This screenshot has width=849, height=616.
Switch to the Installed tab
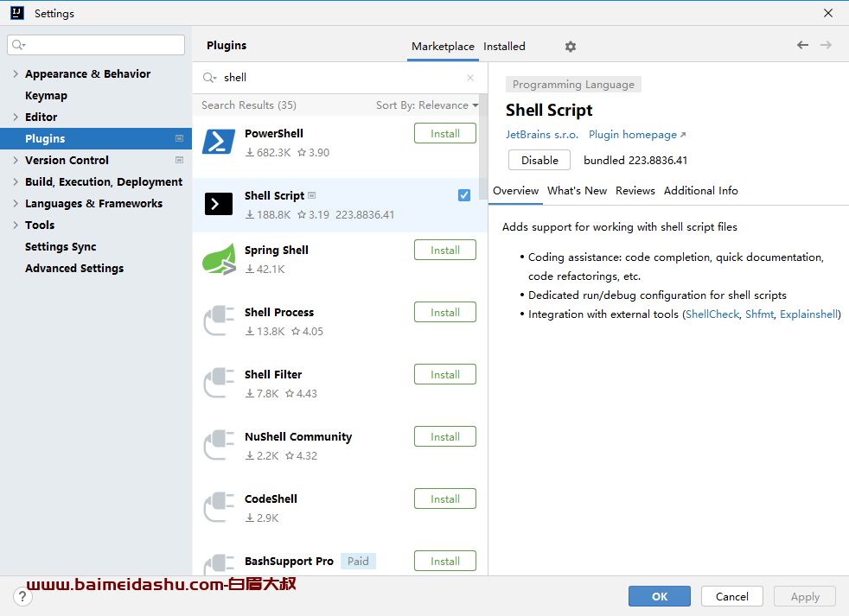[x=504, y=47]
